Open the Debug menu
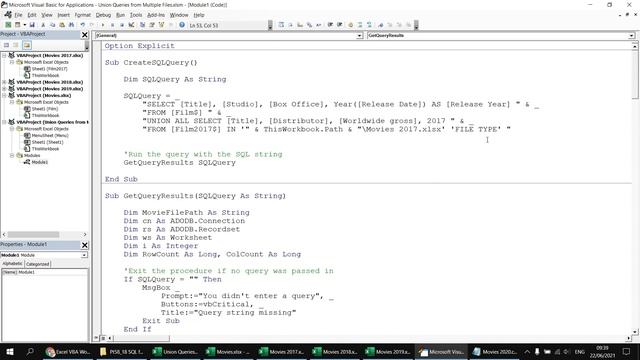The width and height of the screenshot is (640, 360). [x=103, y=15]
